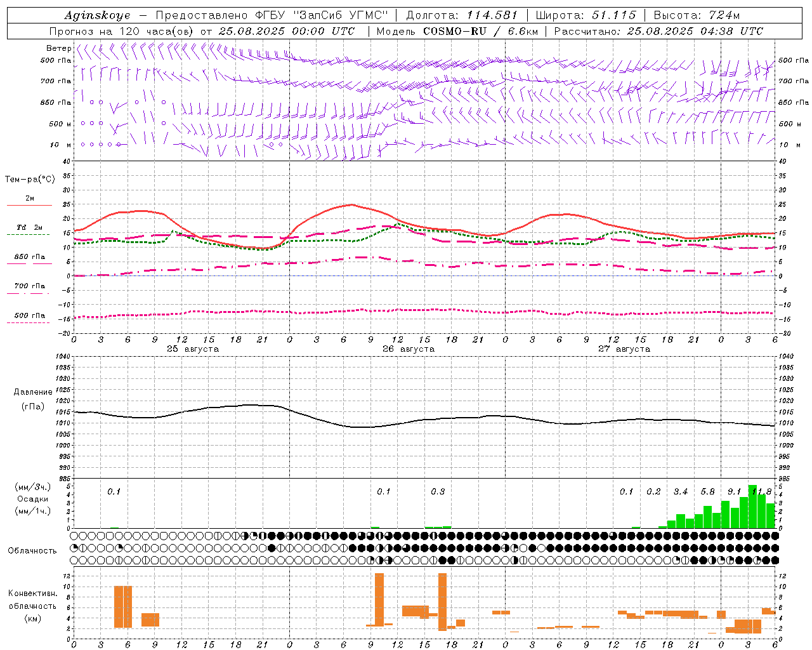Click the 850 гПа entry in temperature legend
This screenshot has height=650, width=812.
pos(29,257)
